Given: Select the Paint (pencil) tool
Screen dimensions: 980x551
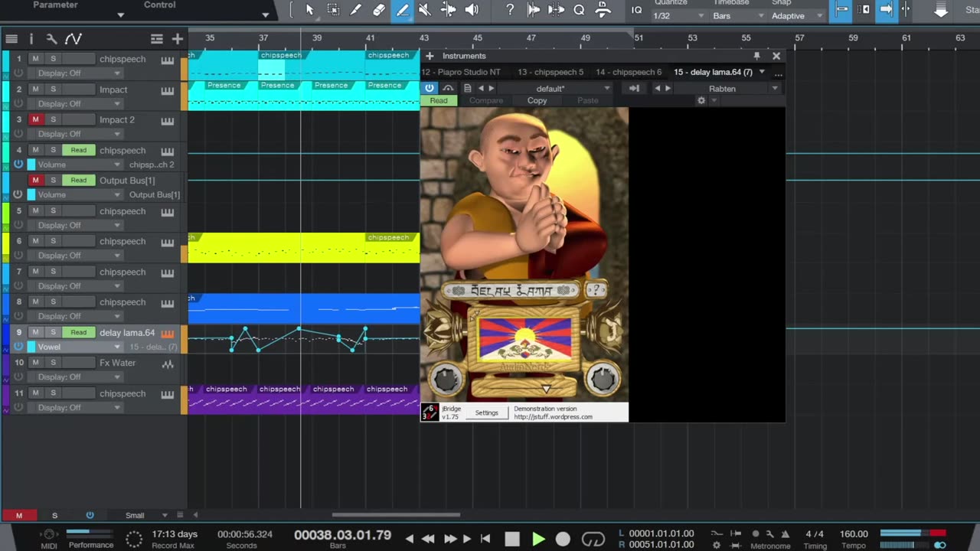Looking at the screenshot, I should [402, 10].
